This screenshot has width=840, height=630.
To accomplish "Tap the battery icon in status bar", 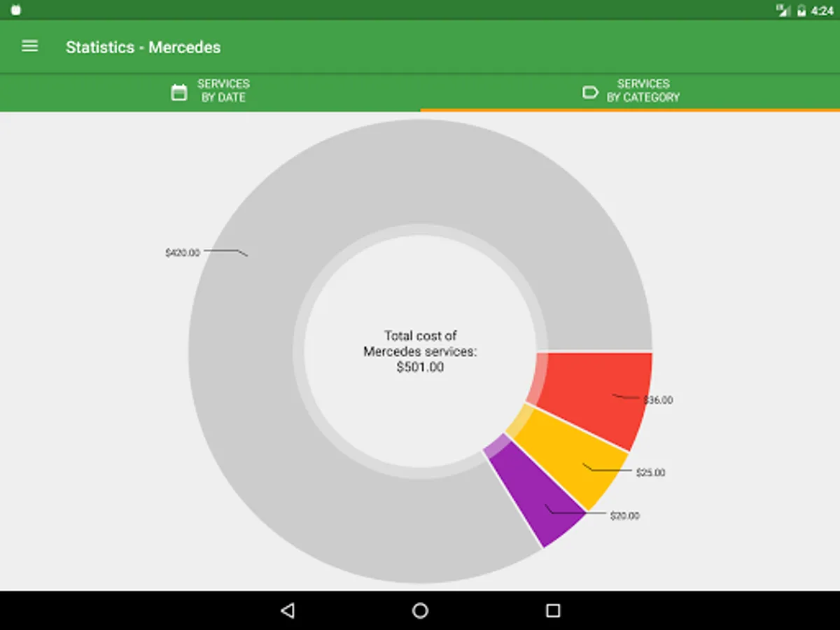I will click(x=801, y=10).
